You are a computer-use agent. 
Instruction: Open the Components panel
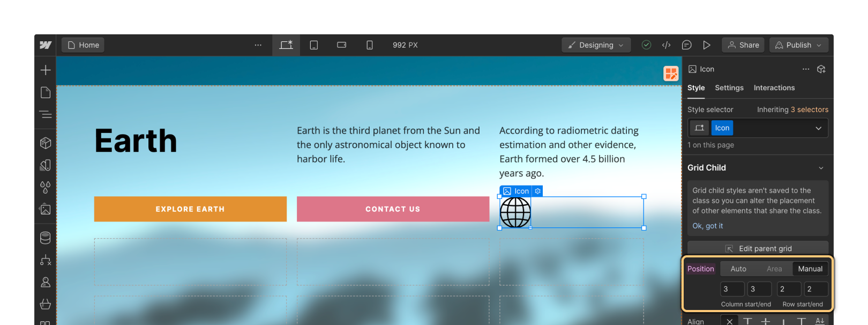pyautogui.click(x=46, y=143)
